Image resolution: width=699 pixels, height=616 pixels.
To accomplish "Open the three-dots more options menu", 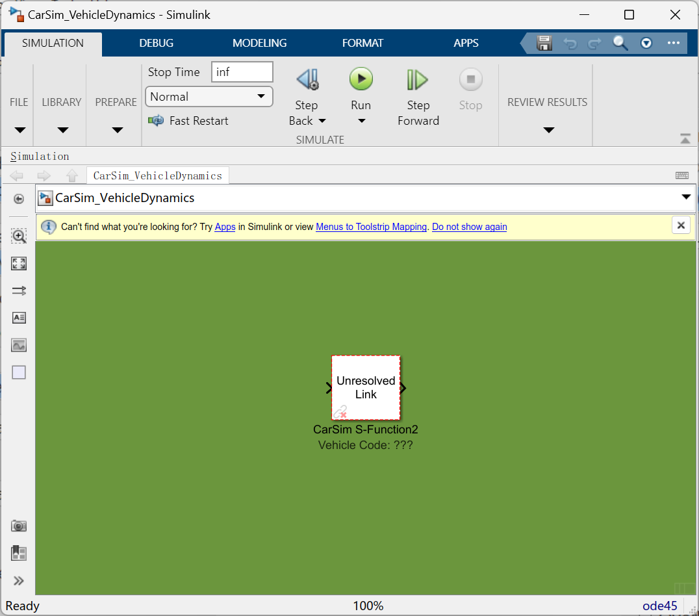I will coord(673,44).
